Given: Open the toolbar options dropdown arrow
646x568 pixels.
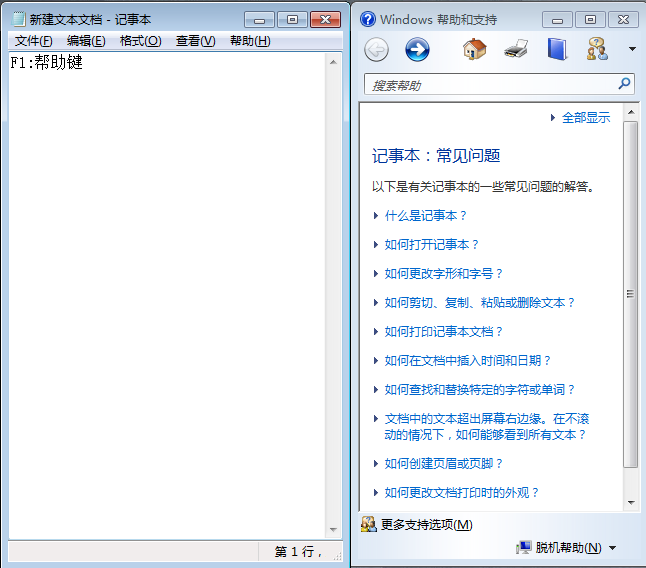Looking at the screenshot, I should pos(632,49).
